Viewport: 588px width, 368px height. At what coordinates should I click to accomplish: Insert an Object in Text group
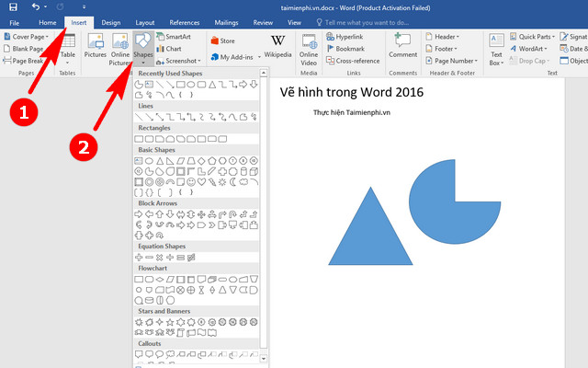573,61
